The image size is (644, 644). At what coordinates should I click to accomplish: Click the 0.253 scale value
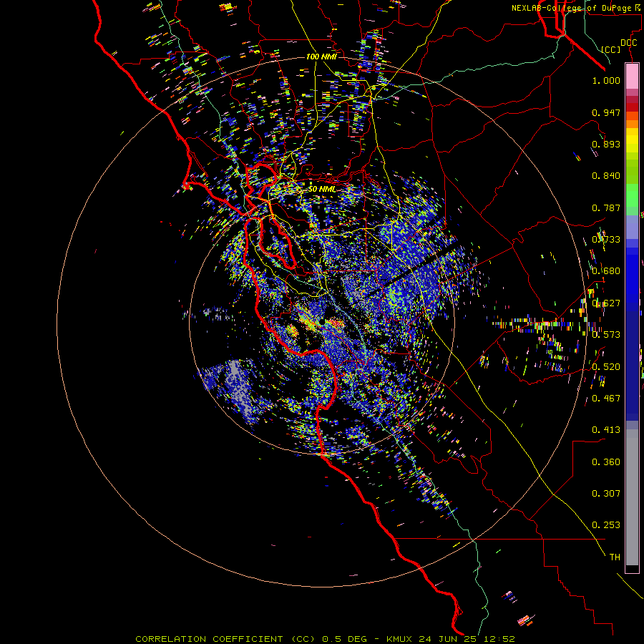(x=606, y=525)
